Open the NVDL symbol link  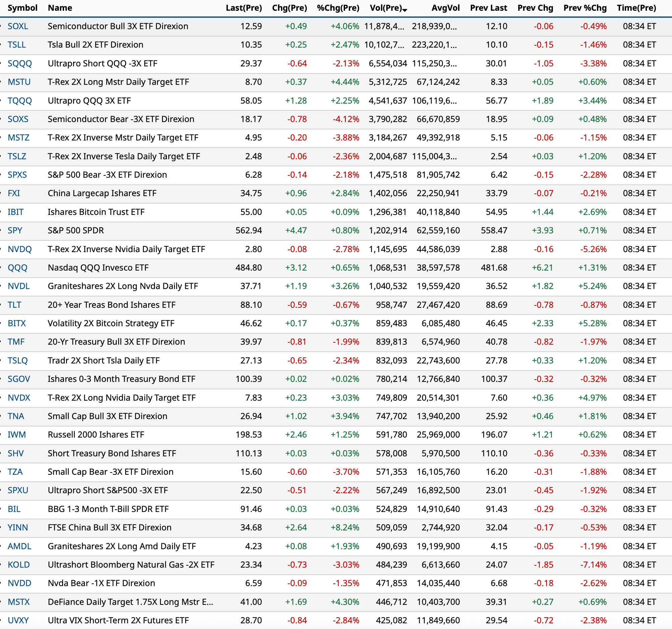tap(18, 286)
